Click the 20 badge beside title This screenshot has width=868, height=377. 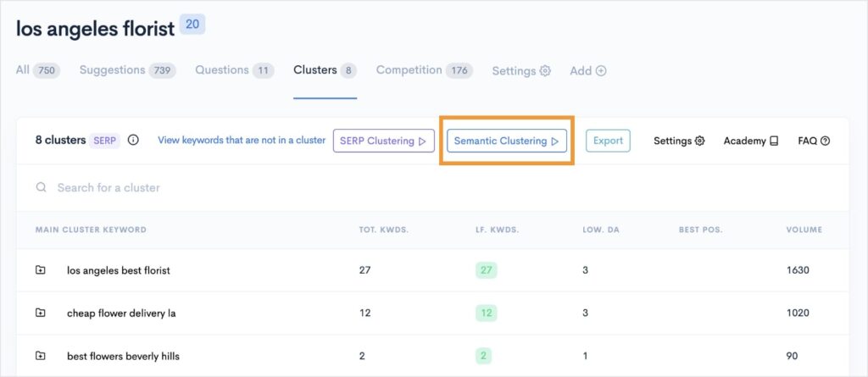click(x=192, y=25)
